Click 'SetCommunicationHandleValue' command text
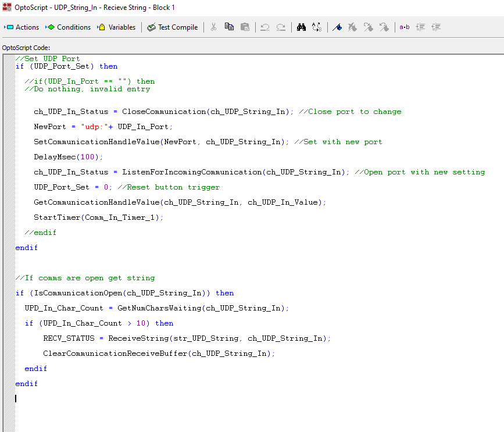 96,142
